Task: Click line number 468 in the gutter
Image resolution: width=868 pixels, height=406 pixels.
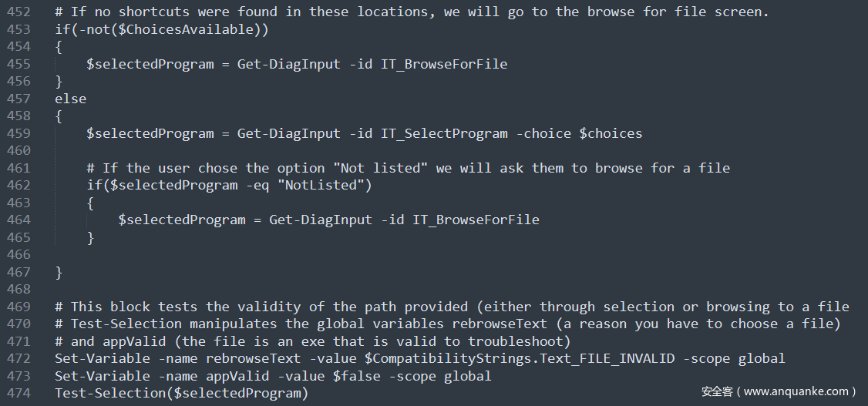Action: click(x=19, y=289)
